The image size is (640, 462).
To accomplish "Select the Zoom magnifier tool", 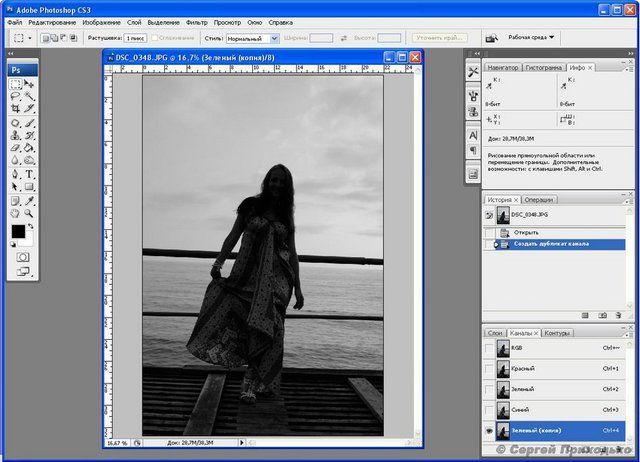I will point(29,212).
